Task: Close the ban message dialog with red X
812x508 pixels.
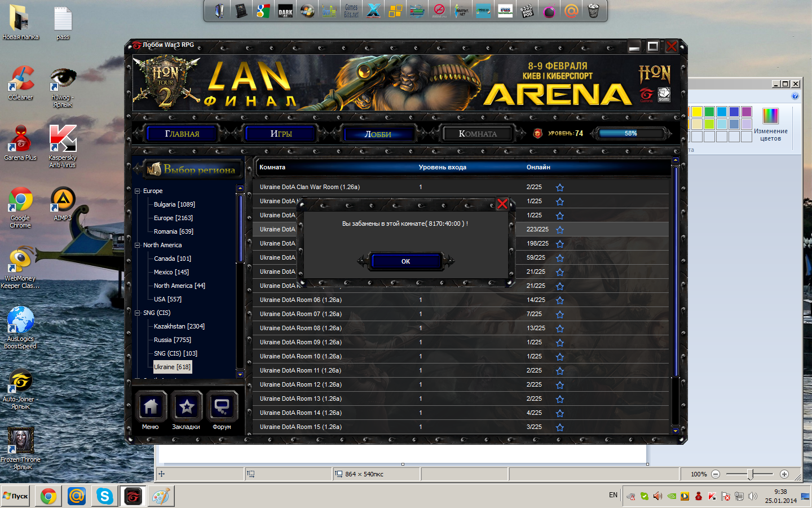Action: (x=502, y=204)
